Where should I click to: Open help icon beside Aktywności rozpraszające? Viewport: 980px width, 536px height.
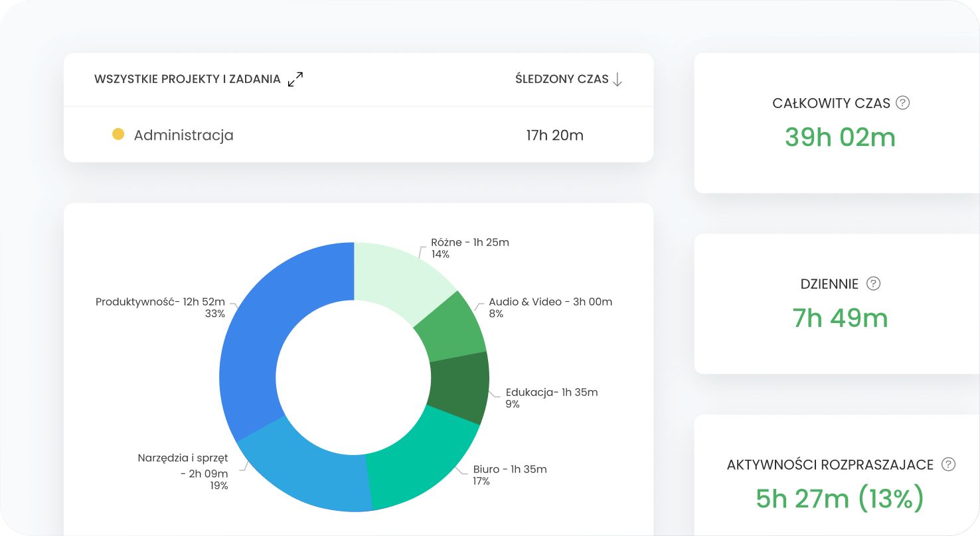[x=949, y=464]
